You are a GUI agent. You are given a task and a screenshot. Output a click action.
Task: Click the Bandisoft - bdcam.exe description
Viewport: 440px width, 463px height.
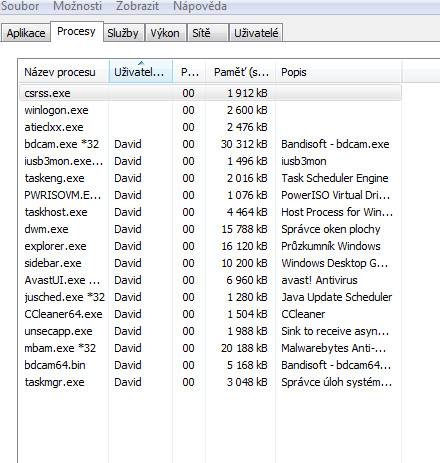[335, 144]
